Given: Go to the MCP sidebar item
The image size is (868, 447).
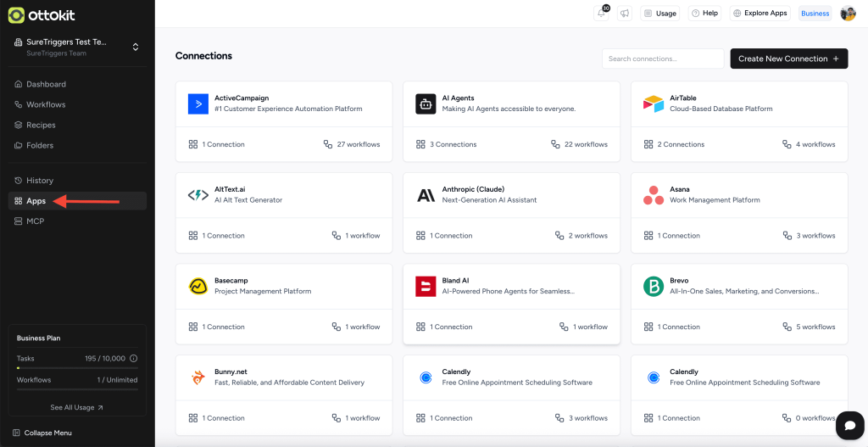Looking at the screenshot, I should (35, 221).
